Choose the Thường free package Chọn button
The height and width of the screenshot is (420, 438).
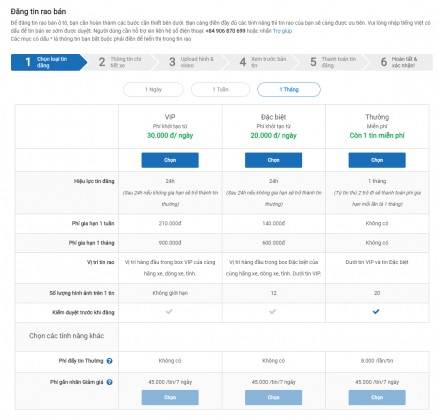click(377, 160)
